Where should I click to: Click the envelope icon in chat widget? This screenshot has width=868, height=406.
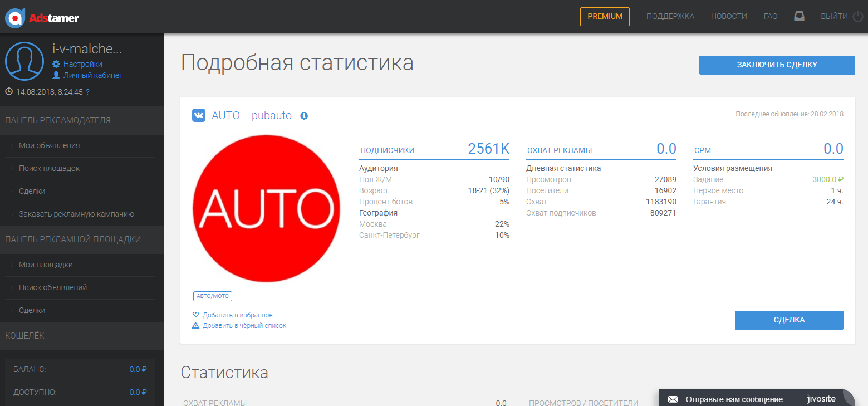(673, 399)
